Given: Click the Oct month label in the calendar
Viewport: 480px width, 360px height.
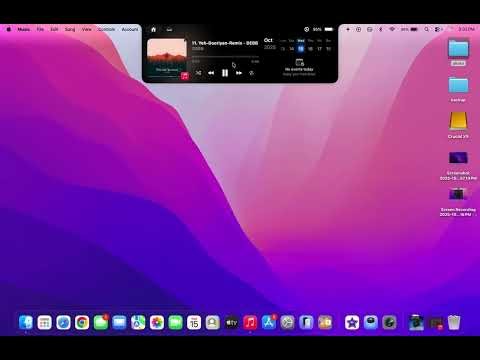Looking at the screenshot, I should point(268,40).
